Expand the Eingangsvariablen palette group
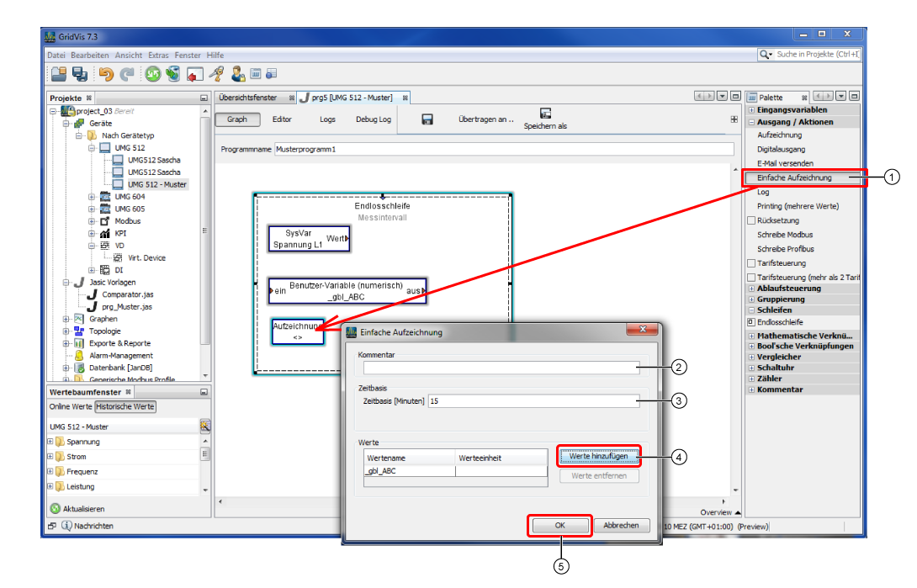 pyautogui.click(x=751, y=110)
